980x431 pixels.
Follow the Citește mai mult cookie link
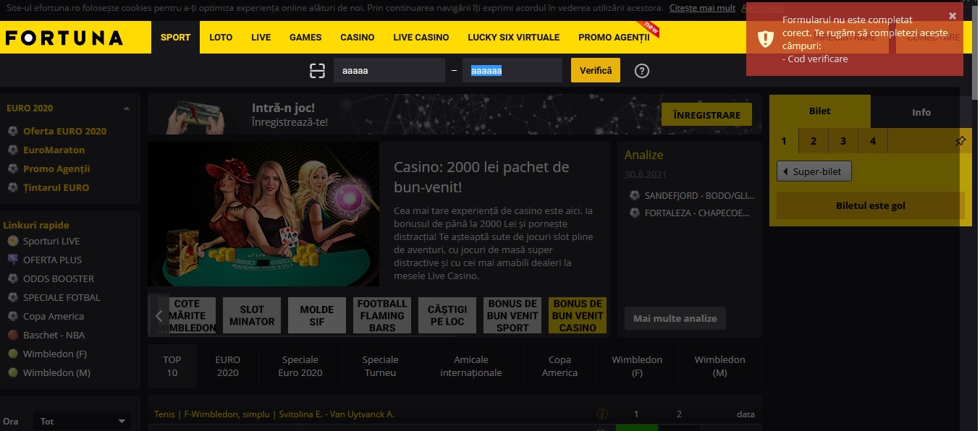(702, 8)
